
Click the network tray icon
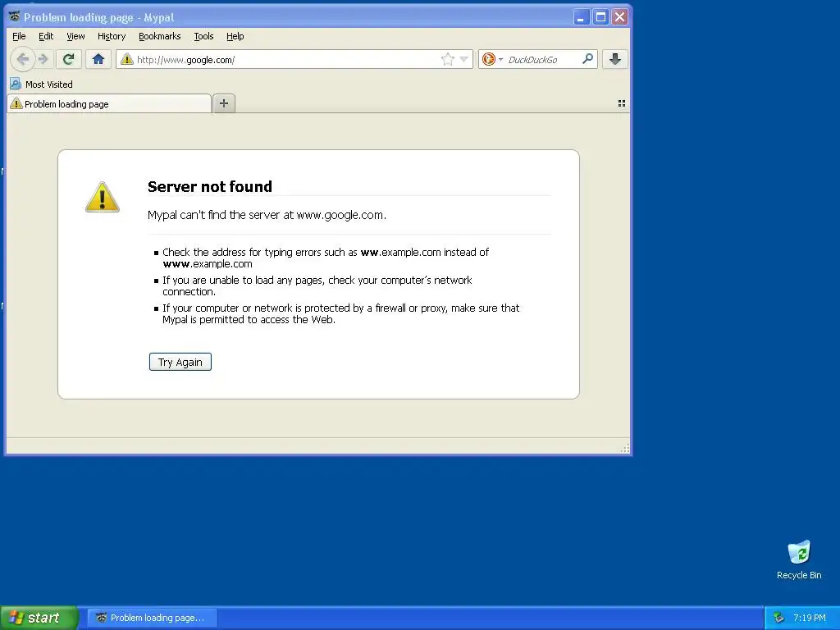click(778, 618)
